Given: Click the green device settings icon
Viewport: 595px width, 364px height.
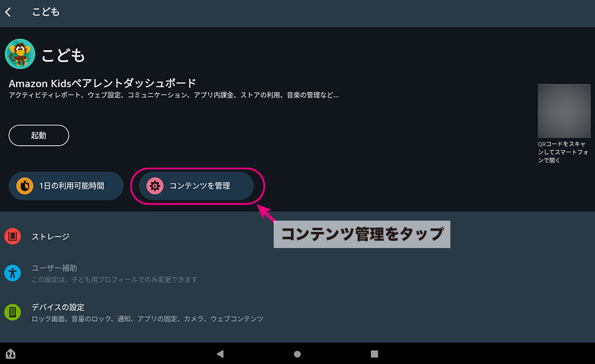Looking at the screenshot, I should click(x=12, y=312).
